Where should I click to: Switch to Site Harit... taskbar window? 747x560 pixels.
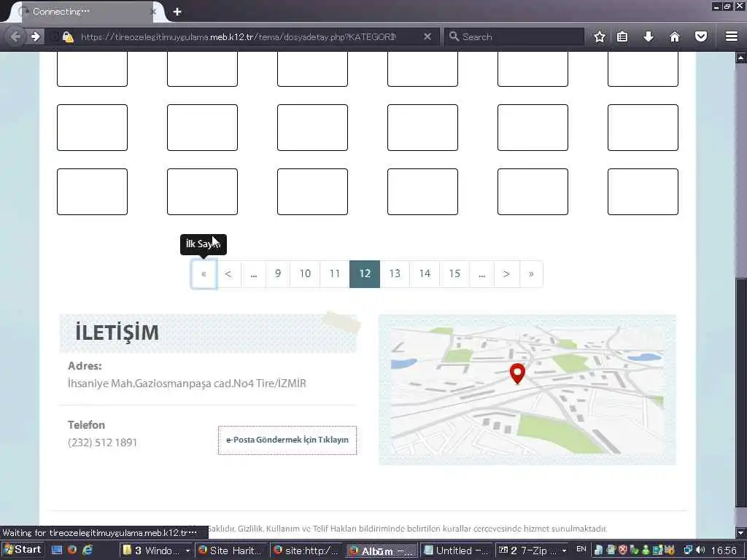coord(231,551)
